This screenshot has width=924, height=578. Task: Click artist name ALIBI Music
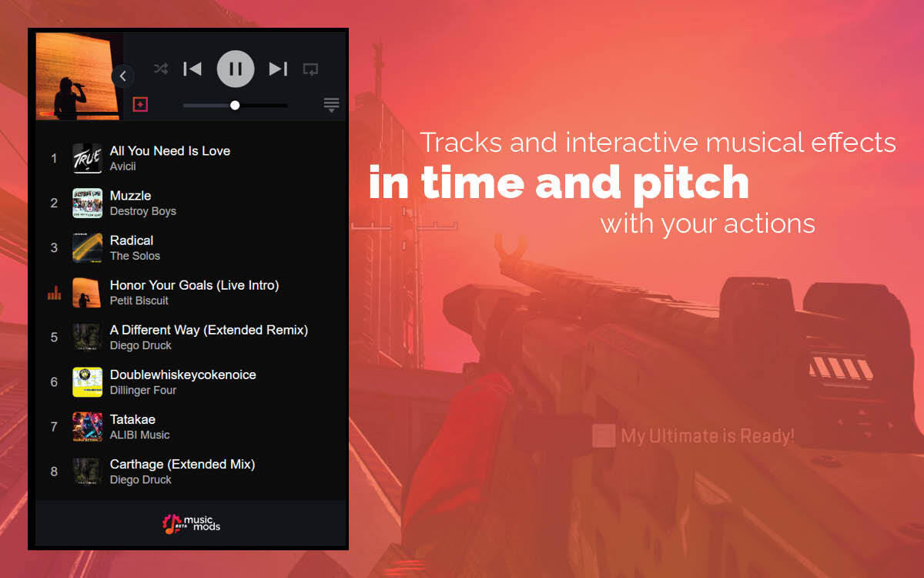pos(140,435)
